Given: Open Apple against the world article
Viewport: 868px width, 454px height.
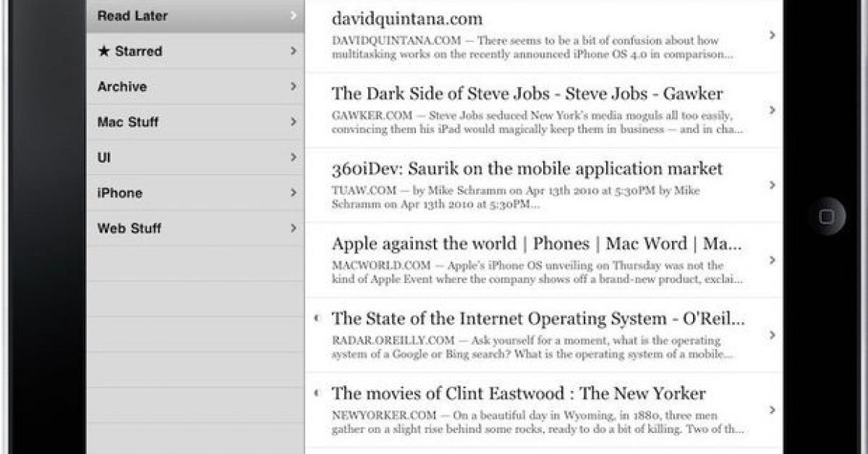Looking at the screenshot, I should coord(544,260).
